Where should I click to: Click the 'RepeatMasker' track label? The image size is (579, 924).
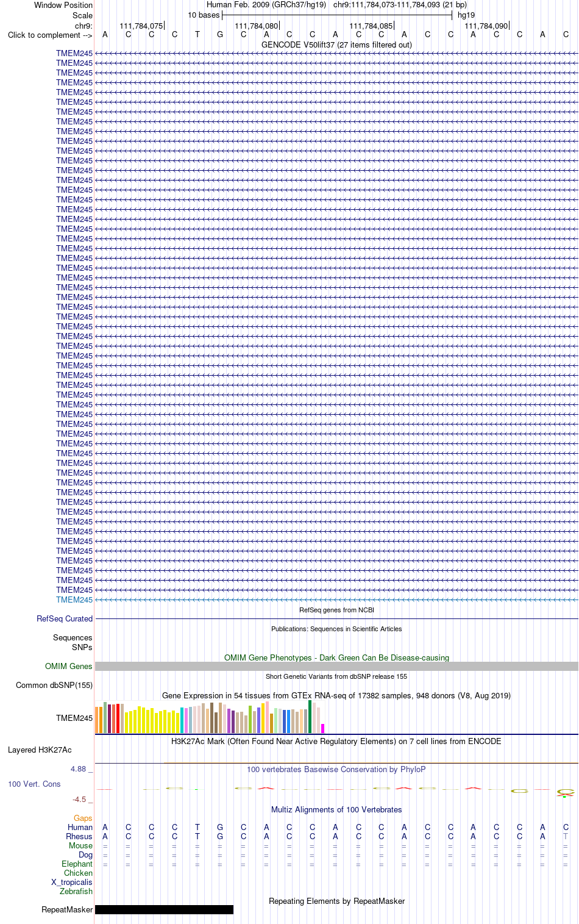point(67,909)
